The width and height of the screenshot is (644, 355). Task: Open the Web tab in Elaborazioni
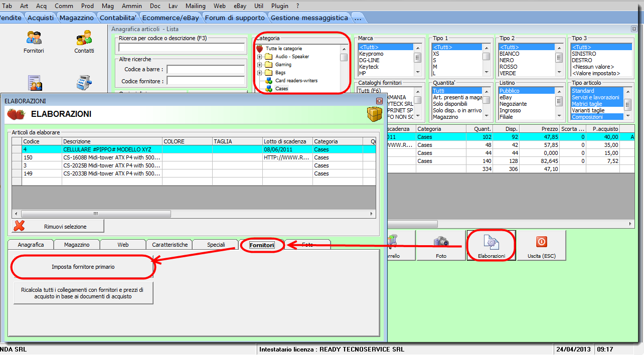(x=123, y=245)
